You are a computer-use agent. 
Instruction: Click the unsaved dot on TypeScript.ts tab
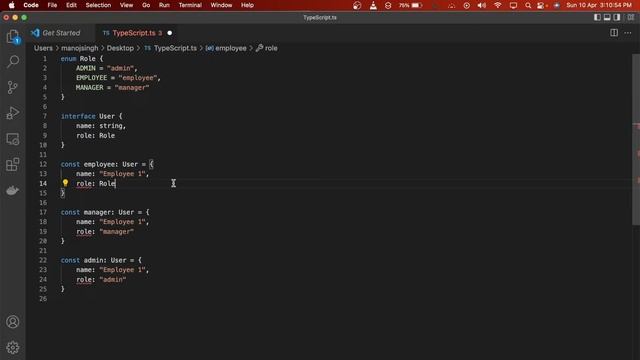[169, 33]
